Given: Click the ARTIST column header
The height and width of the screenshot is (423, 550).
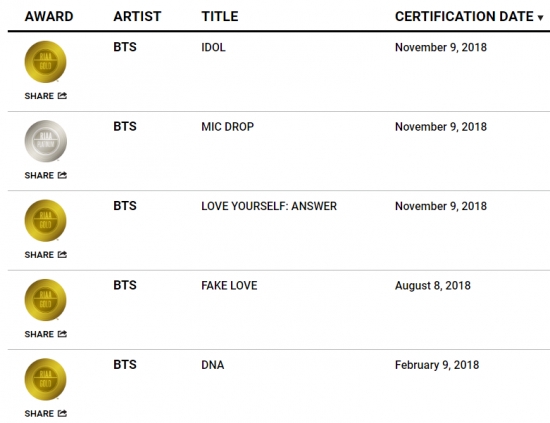Looking at the screenshot, I should pyautogui.click(x=137, y=16).
